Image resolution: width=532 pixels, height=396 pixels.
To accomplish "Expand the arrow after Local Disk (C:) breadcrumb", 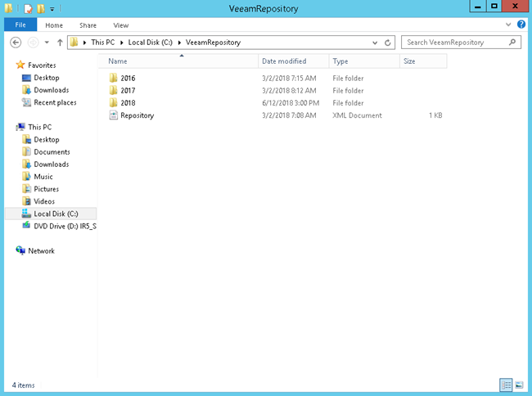I will point(179,43).
